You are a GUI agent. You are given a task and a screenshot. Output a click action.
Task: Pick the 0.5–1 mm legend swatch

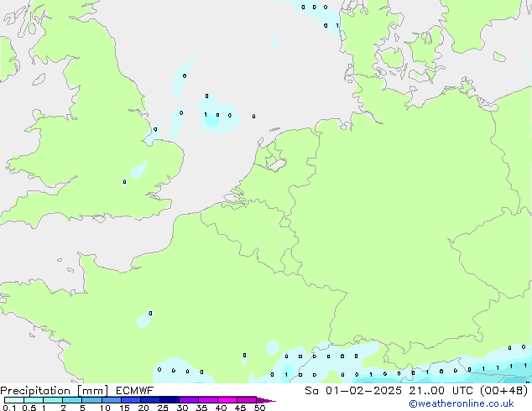[34, 400]
